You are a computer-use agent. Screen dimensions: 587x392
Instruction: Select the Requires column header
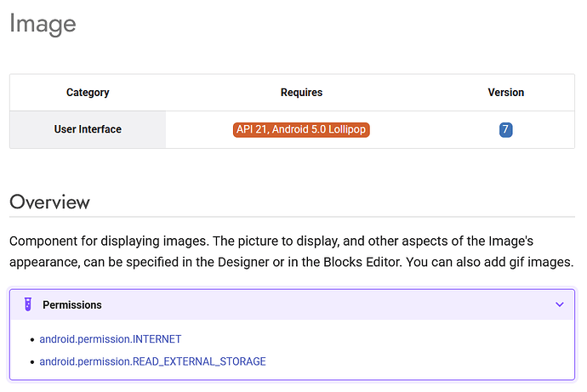click(301, 93)
